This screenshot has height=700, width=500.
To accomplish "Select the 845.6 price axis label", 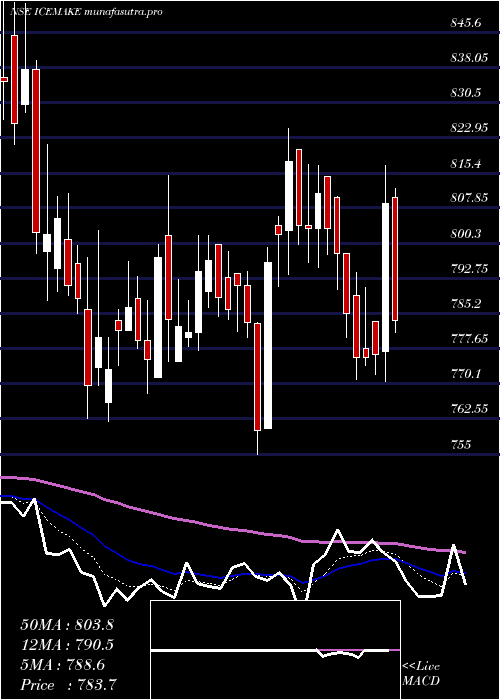I will pyautogui.click(x=466, y=22).
